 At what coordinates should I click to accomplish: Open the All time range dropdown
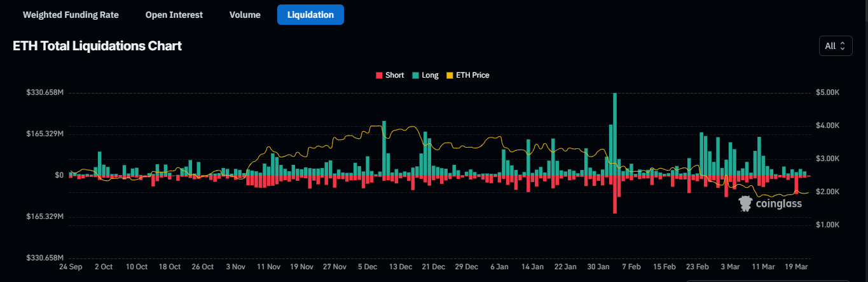(x=836, y=46)
